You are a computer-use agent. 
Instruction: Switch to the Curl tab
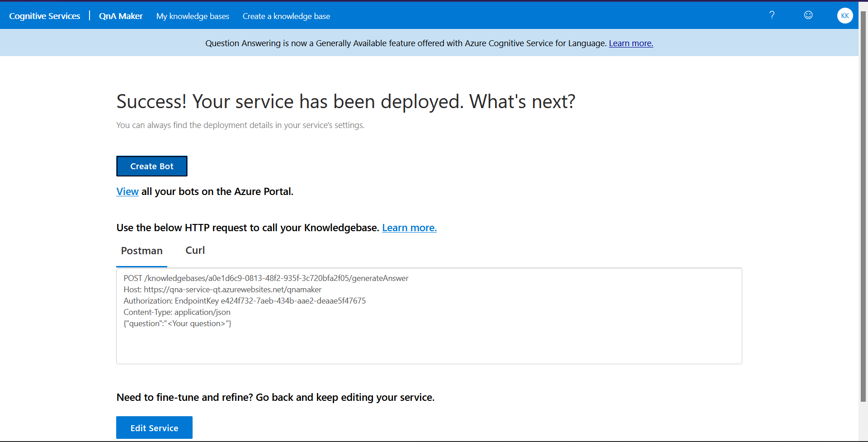[x=195, y=251]
